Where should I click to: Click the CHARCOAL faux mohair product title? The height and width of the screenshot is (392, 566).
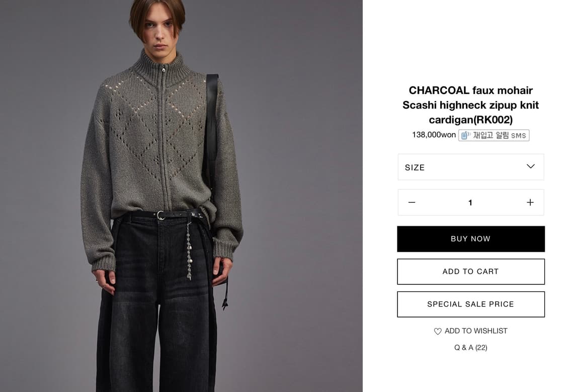[471, 105]
